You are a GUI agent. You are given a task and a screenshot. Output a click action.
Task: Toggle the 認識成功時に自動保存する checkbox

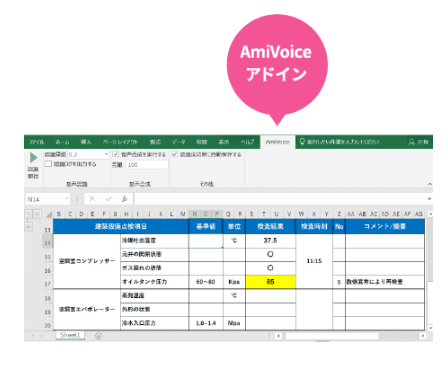coord(175,154)
